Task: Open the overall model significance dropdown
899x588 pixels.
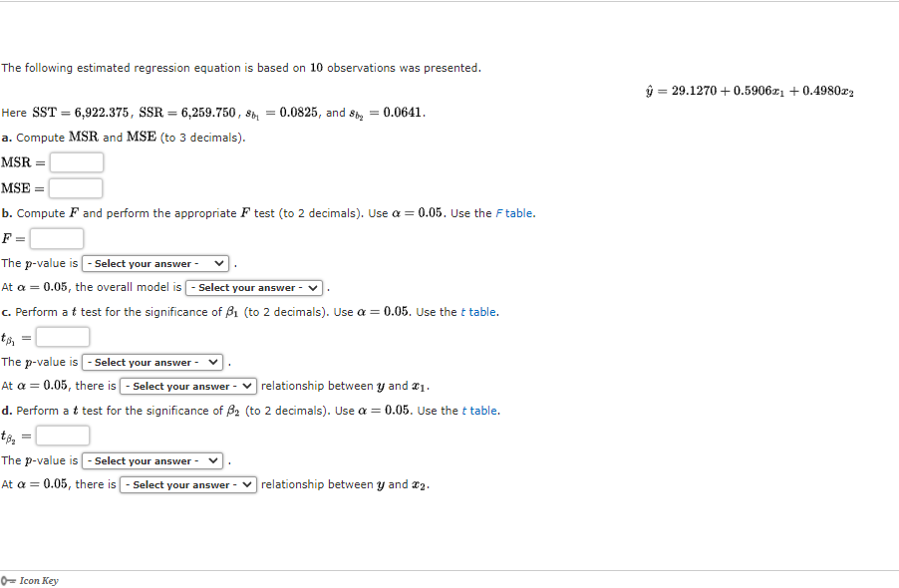Action: (253, 287)
